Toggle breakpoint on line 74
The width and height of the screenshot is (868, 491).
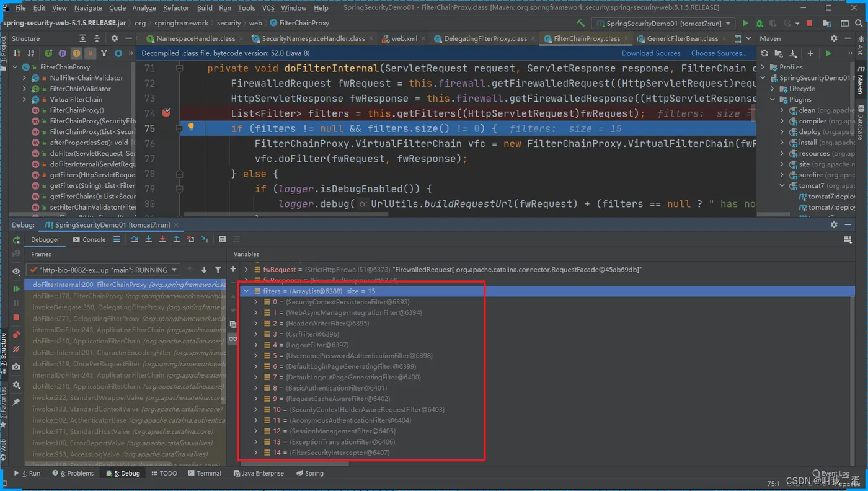click(x=166, y=113)
